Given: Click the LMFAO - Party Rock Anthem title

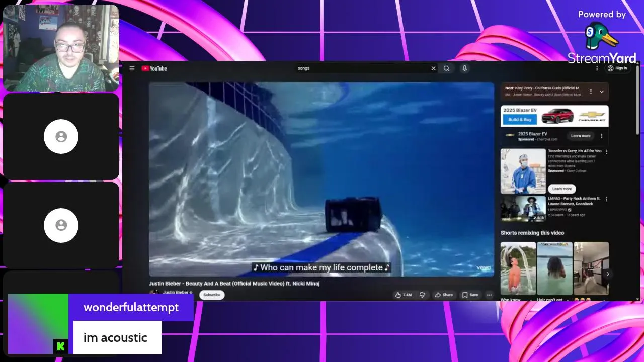Looking at the screenshot, I should click(x=574, y=201).
